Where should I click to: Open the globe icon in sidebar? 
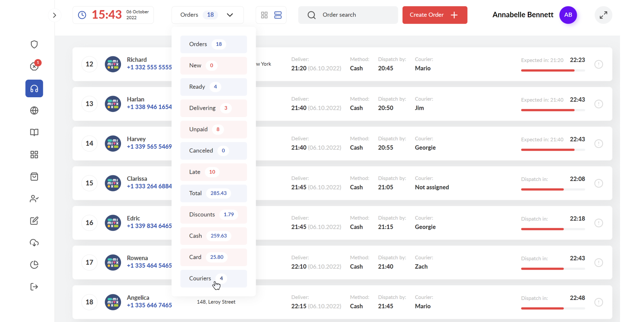pyautogui.click(x=34, y=110)
